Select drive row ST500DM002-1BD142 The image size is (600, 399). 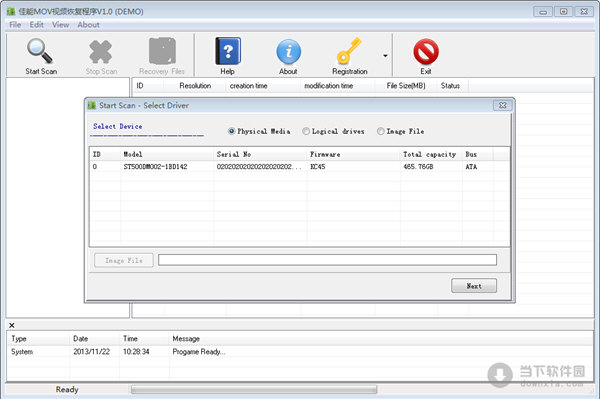click(x=300, y=167)
